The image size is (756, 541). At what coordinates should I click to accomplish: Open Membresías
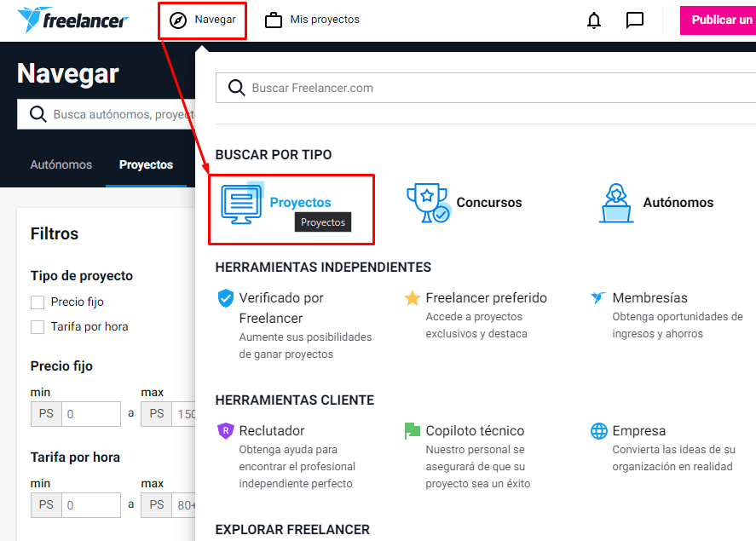coord(649,297)
